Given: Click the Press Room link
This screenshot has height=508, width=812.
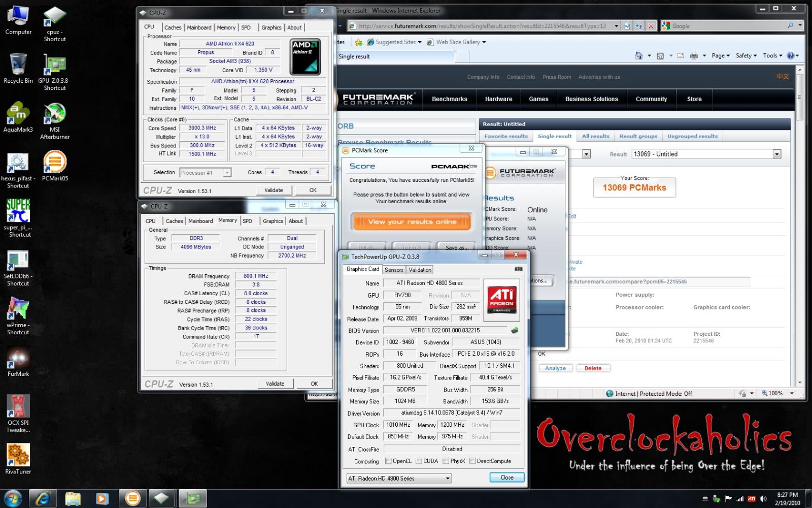Looking at the screenshot, I should pyautogui.click(x=557, y=77).
